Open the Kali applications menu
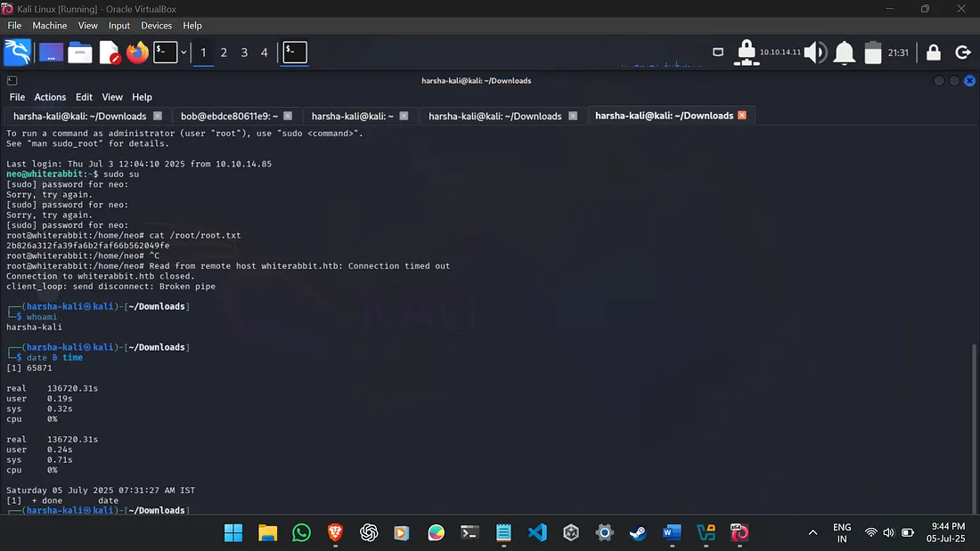The width and height of the screenshot is (980, 551). point(18,52)
